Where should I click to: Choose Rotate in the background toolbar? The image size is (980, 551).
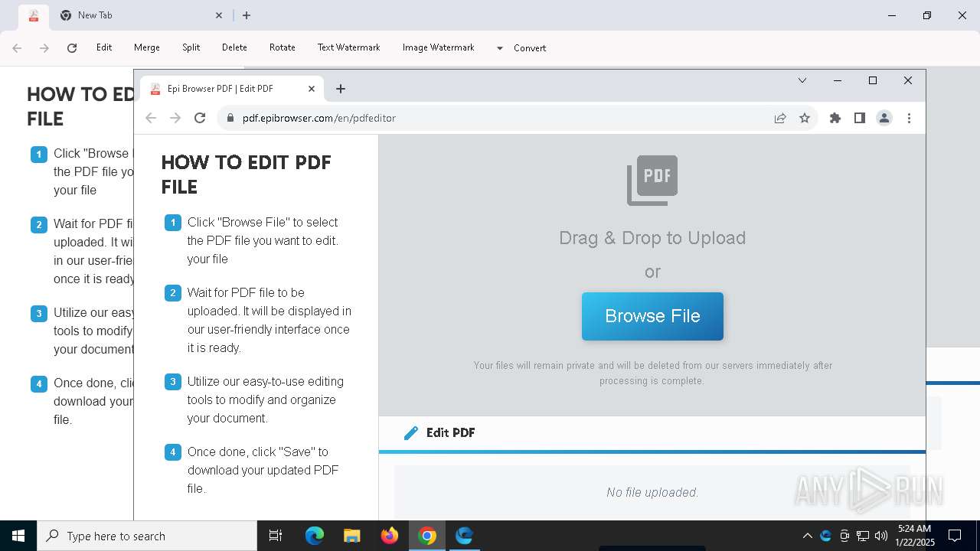(x=283, y=47)
